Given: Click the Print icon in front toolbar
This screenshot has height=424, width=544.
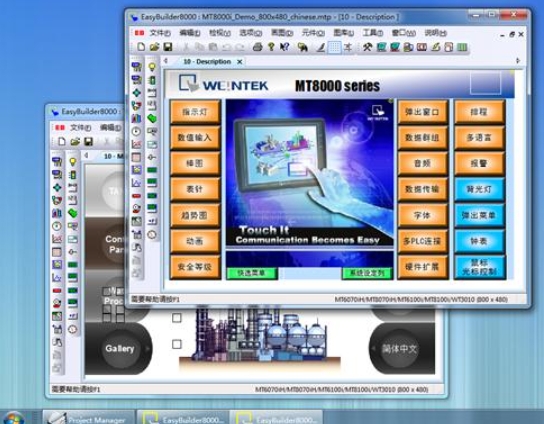Looking at the screenshot, I should point(257,47).
